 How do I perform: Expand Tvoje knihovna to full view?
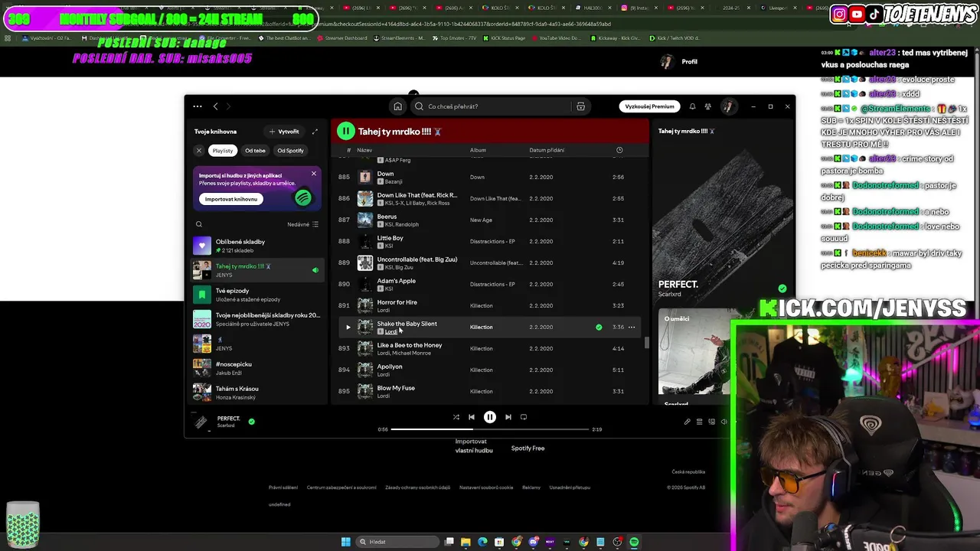tap(315, 132)
